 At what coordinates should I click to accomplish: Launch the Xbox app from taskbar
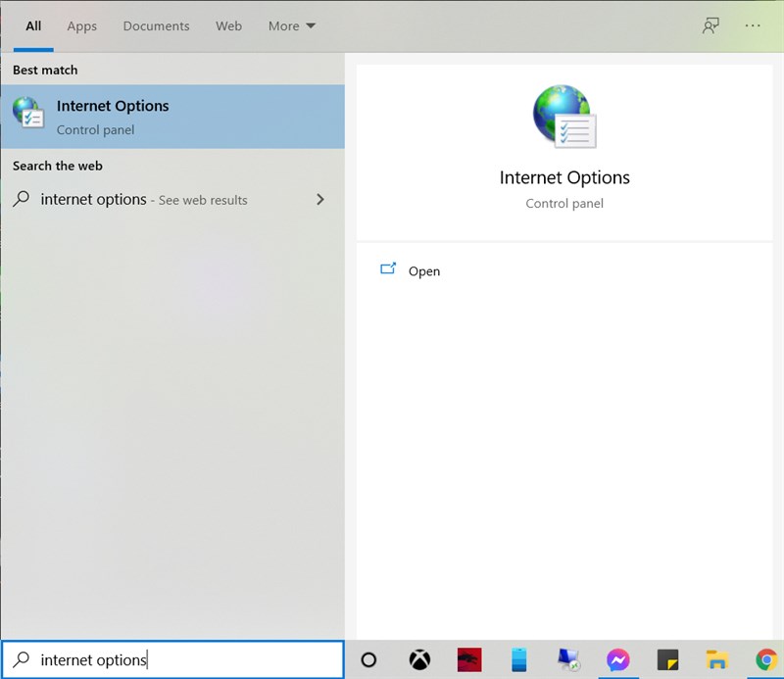(419, 660)
